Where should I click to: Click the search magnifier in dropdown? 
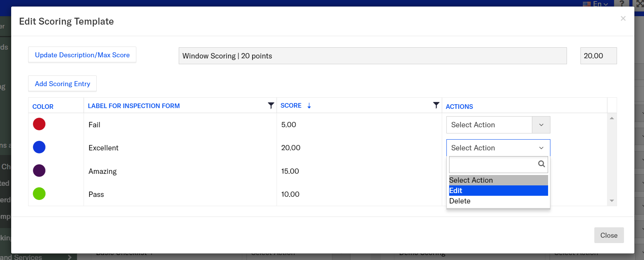click(x=541, y=164)
